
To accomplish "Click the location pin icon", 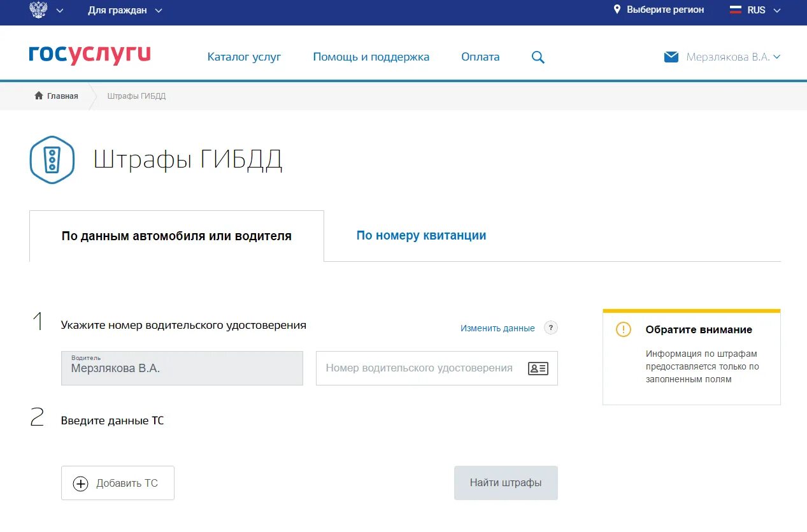I will [x=617, y=10].
